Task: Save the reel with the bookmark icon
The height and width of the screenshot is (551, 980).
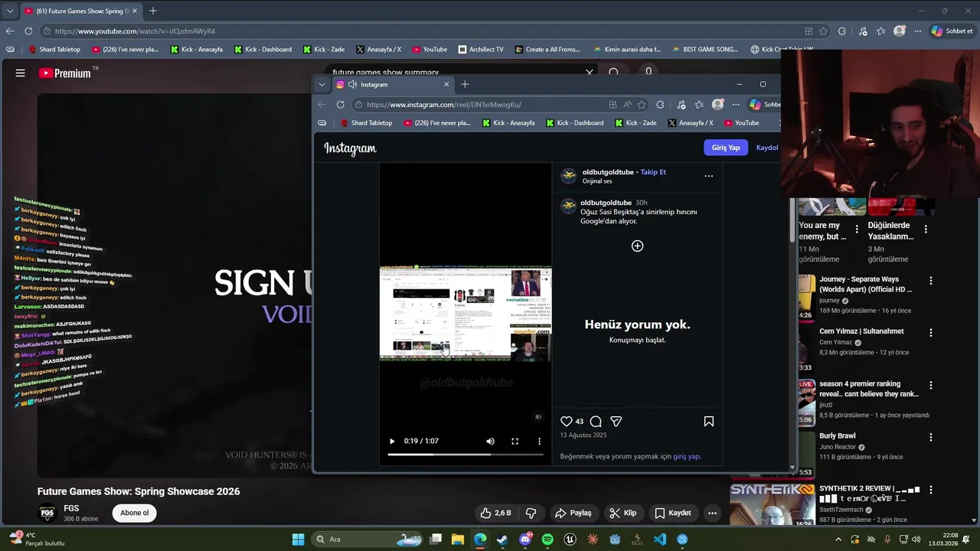Action: coord(709,422)
